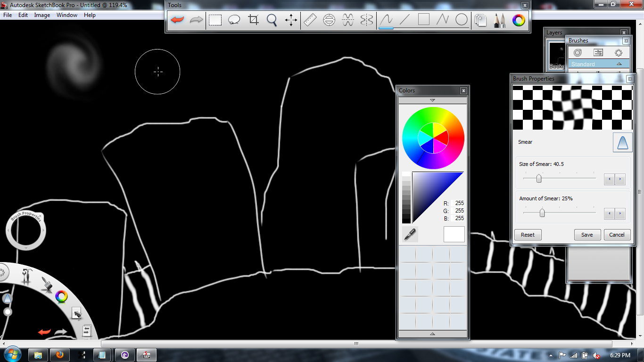Toggle the Symmetry tool
Image resolution: width=644 pixels, height=362 pixels.
point(367,20)
